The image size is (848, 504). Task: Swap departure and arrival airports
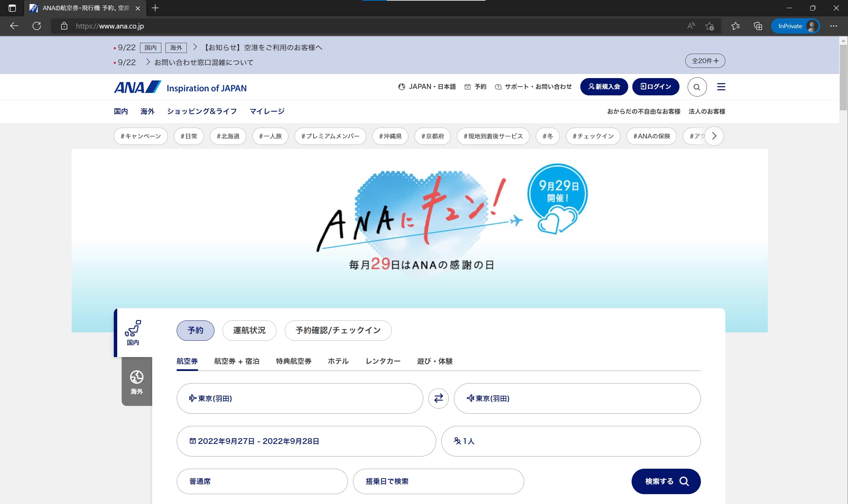[x=438, y=398]
